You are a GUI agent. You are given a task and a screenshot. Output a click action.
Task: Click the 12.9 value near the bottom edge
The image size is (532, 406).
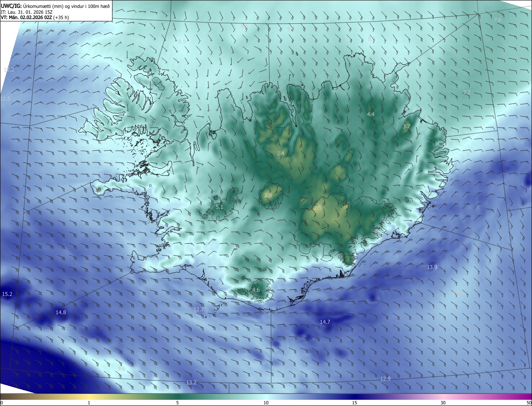coord(385,379)
